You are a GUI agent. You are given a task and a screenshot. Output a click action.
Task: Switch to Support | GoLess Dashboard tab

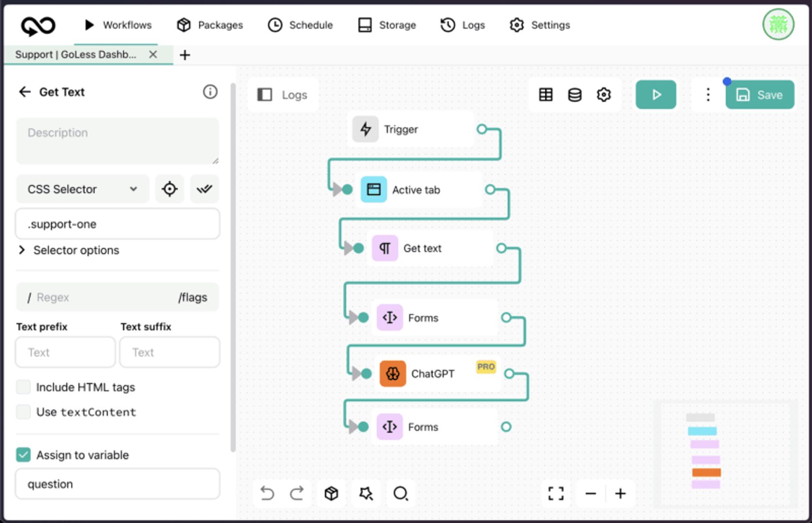tap(75, 54)
